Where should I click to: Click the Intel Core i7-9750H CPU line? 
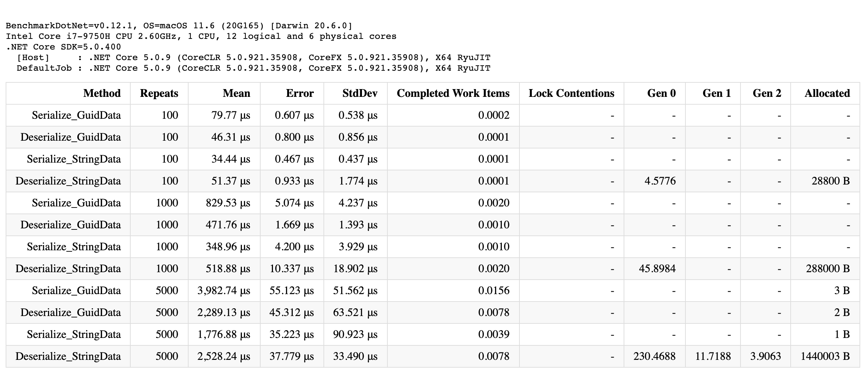201,36
